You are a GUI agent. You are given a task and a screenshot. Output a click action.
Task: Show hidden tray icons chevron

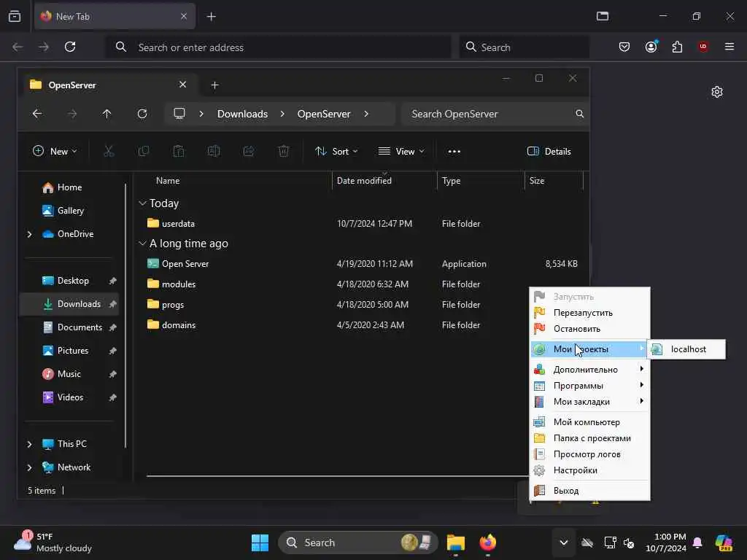[564, 542]
